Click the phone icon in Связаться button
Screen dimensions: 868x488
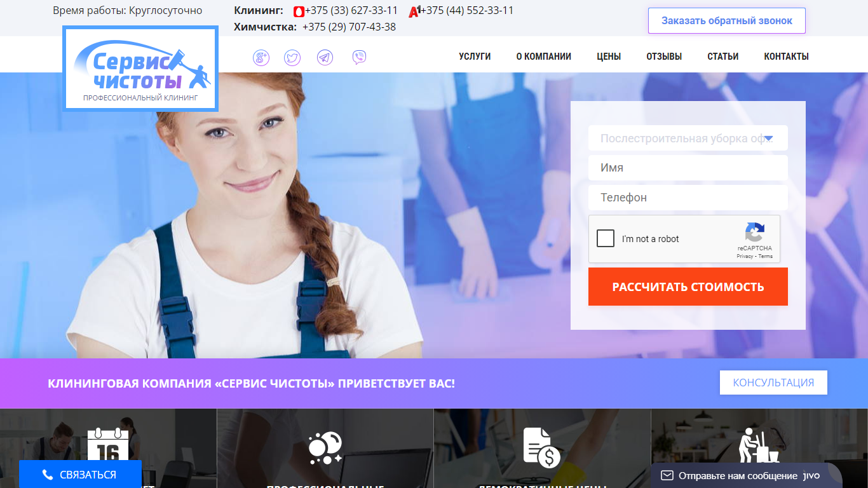[48, 475]
